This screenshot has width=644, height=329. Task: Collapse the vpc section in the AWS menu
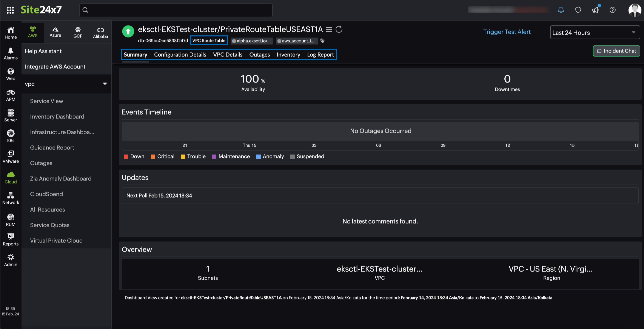tap(105, 84)
